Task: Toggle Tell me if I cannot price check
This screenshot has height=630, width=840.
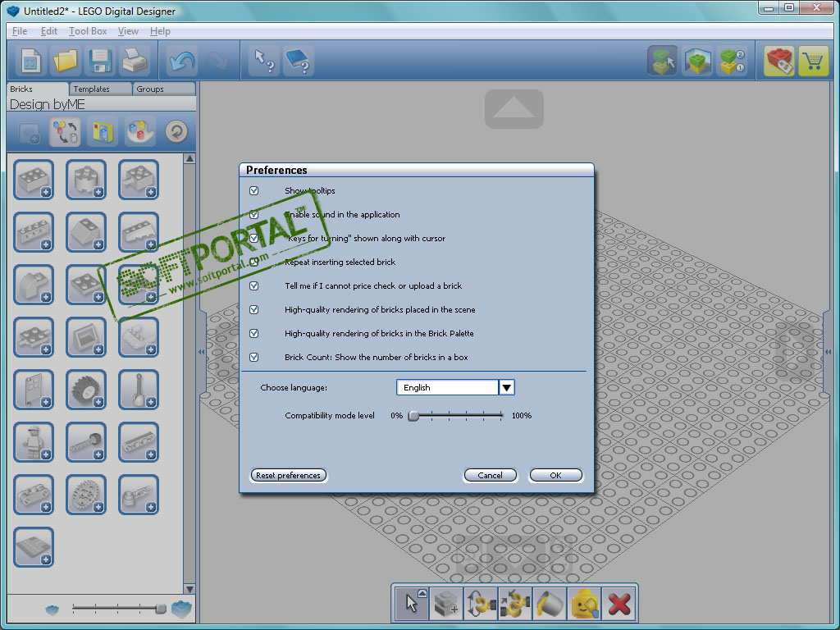Action: (x=254, y=286)
